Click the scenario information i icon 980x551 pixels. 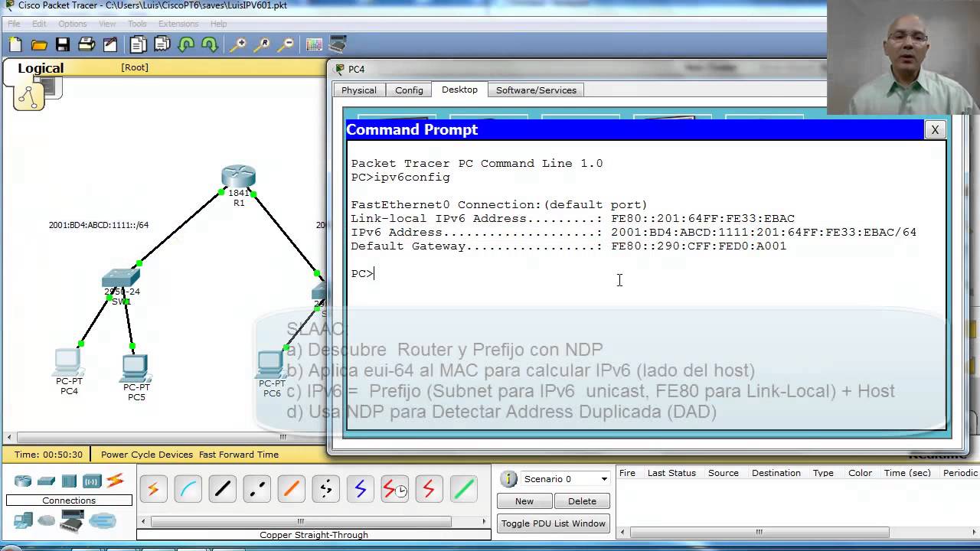[x=508, y=479]
